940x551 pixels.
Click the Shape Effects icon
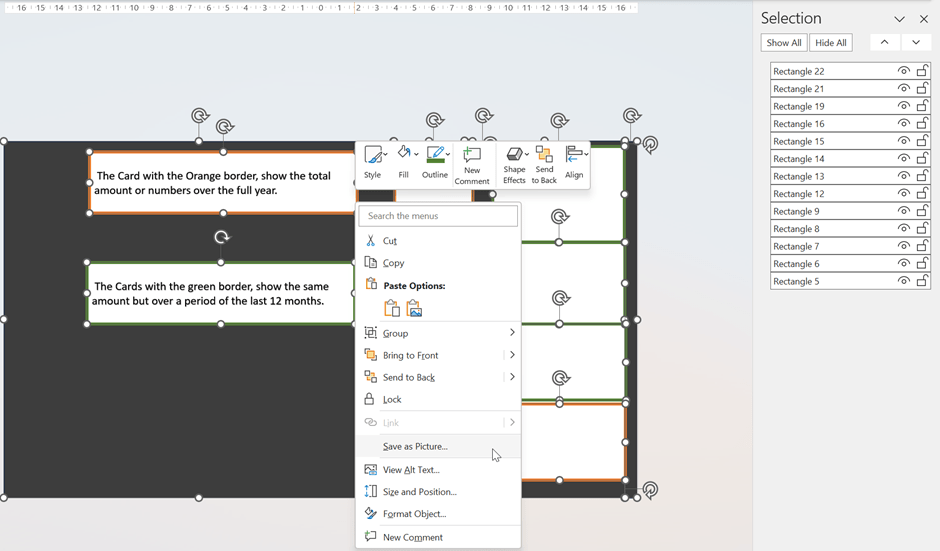point(514,156)
